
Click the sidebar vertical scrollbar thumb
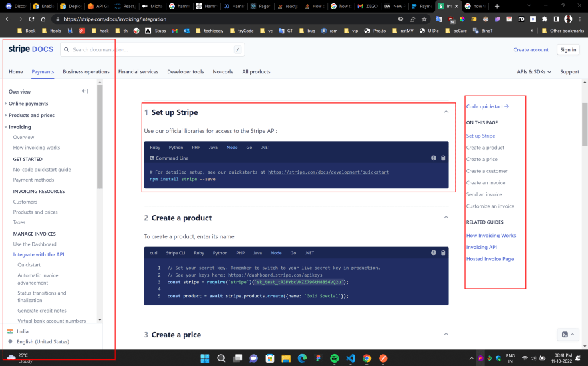tap(100, 137)
